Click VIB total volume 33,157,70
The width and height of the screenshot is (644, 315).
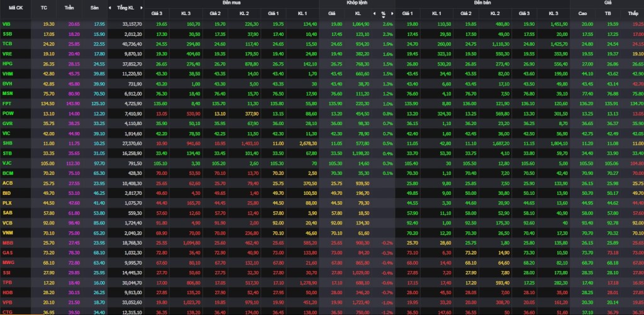(132, 25)
